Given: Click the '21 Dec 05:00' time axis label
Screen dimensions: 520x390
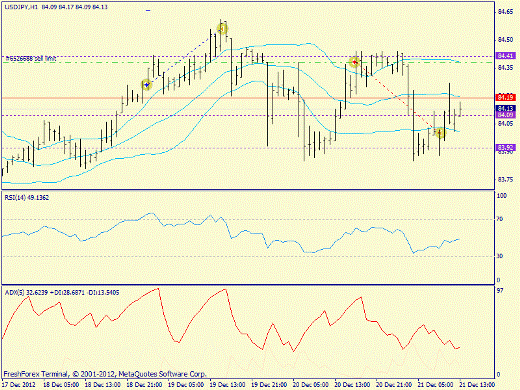Looking at the screenshot, I should coord(435,385).
